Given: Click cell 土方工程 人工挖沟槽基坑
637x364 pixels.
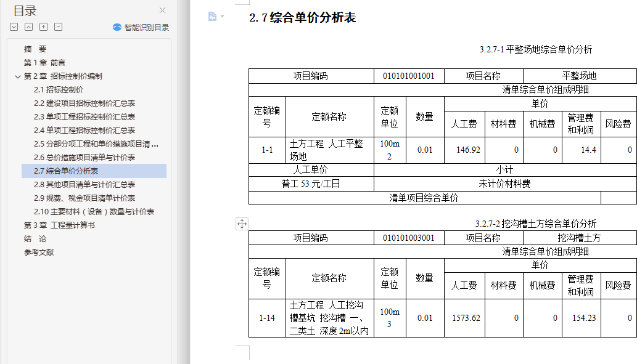Looking at the screenshot, I should 329,318.
